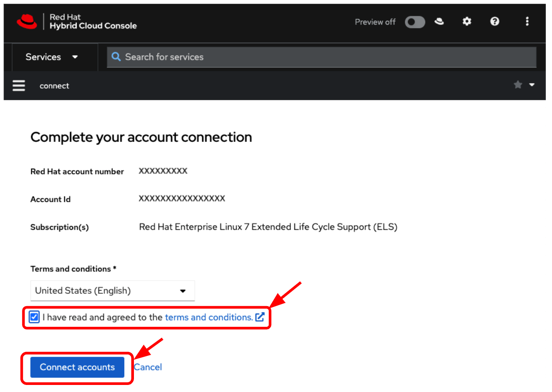Viewport: 552px width, 392px height.
Task: Open the United States (English) dropdown
Action: pyautogui.click(x=113, y=291)
